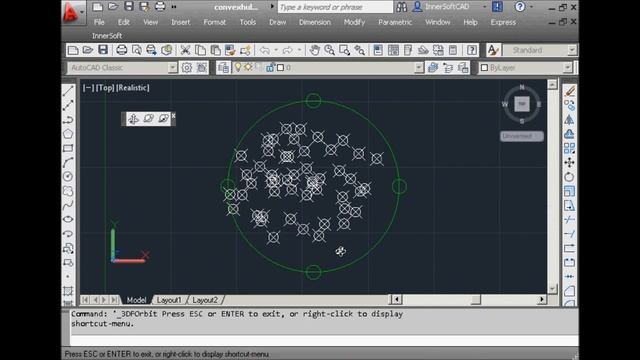Expand the ByLayer color dropdown
The image size is (640, 360).
pyautogui.click(x=568, y=68)
